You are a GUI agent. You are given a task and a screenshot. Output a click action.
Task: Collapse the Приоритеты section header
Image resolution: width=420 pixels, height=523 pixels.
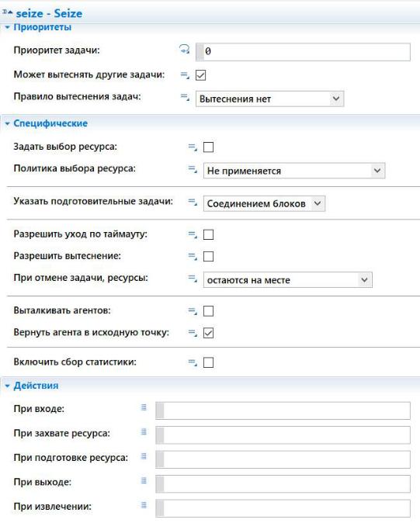[x=7, y=27]
